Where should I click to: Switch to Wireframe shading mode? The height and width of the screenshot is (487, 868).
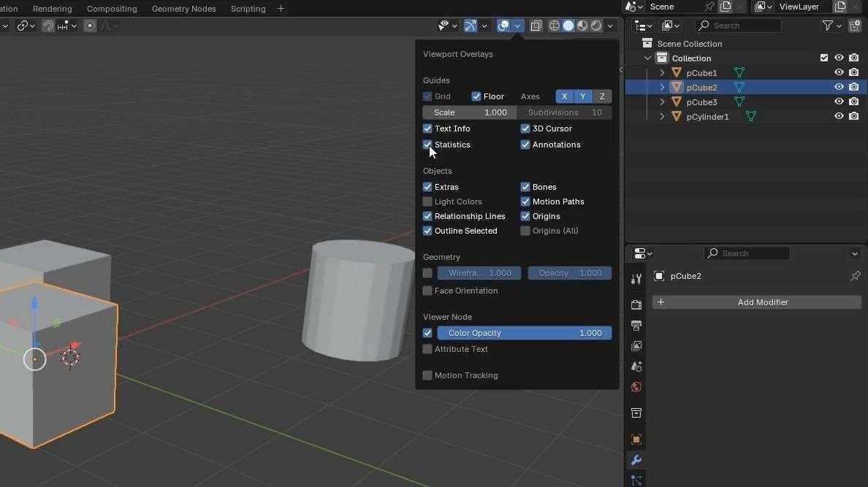tap(554, 26)
